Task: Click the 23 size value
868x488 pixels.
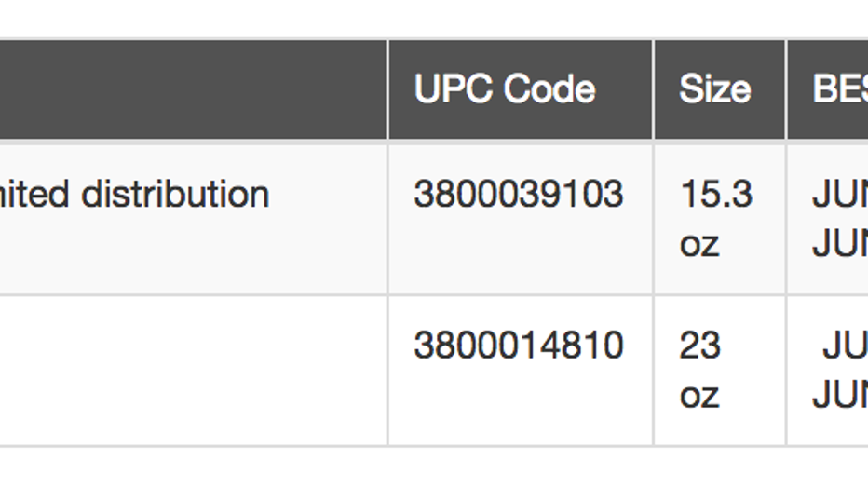Action: click(699, 346)
